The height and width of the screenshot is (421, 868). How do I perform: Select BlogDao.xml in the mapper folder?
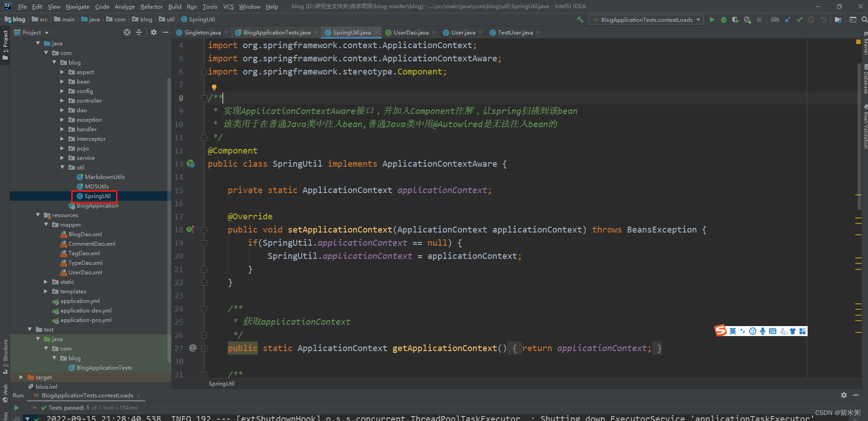pyautogui.click(x=85, y=234)
